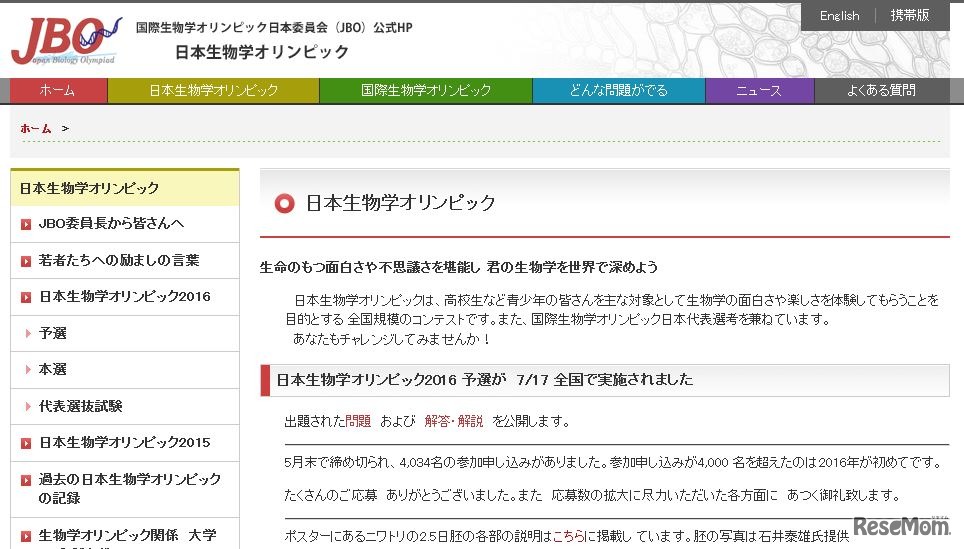Click the 日本生物学オリンピック sidebar header
Viewport: 964px width, 549px height.
(125, 188)
